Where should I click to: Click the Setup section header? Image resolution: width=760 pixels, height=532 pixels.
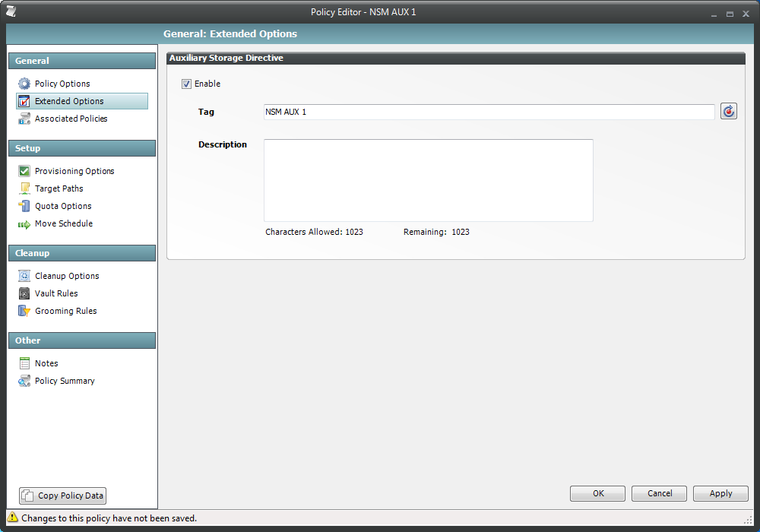[82, 148]
